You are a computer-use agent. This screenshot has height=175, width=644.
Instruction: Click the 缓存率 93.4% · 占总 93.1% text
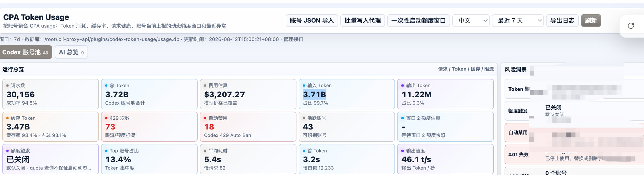click(36, 135)
